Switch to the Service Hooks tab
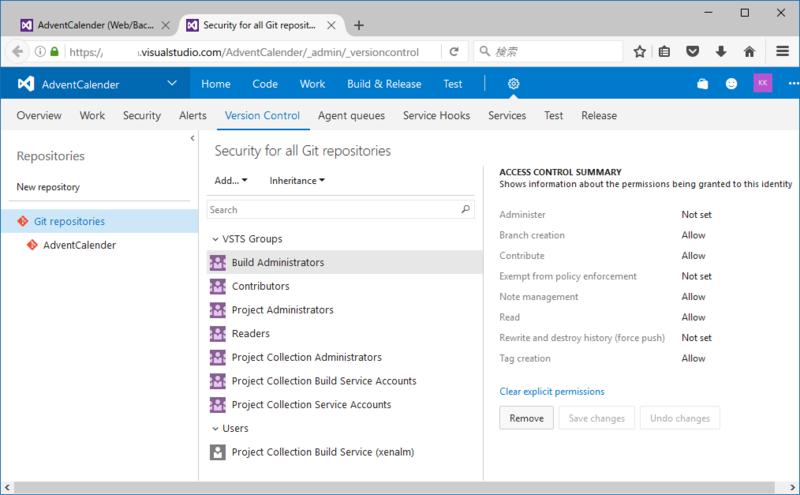The height and width of the screenshot is (495, 800). tap(436, 115)
